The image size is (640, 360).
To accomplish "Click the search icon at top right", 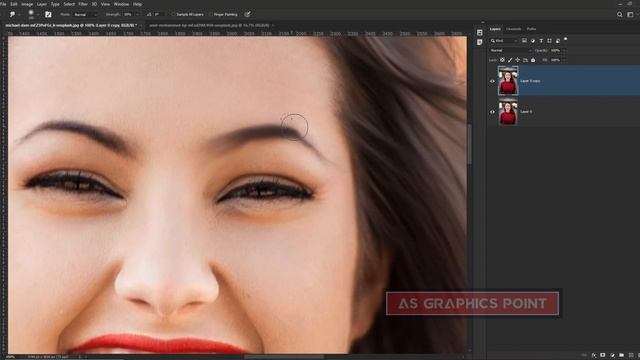I will pyautogui.click(x=620, y=14).
